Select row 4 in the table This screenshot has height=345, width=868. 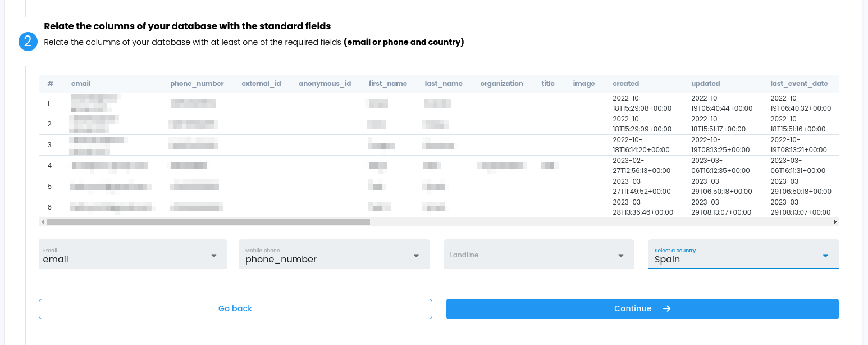(x=49, y=166)
